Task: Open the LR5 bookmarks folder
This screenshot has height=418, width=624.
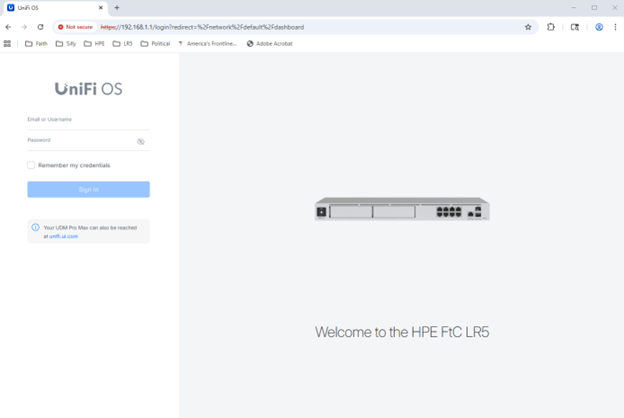Action: click(x=123, y=44)
